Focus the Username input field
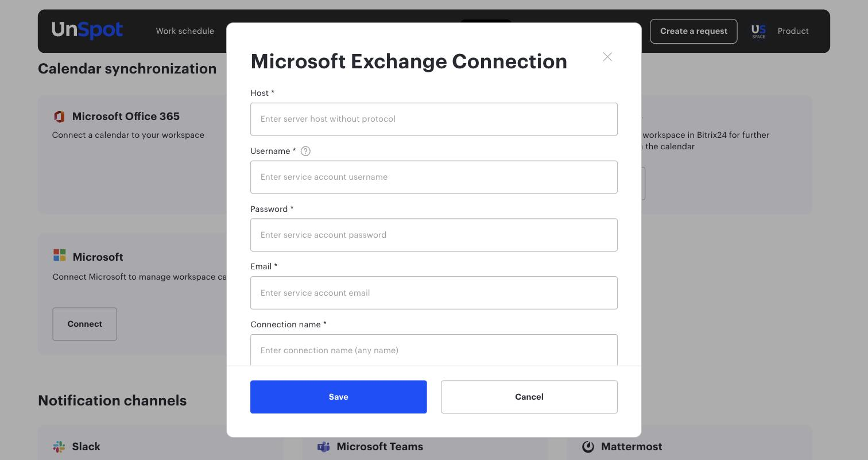Viewport: 868px width, 460px height. coord(434,177)
